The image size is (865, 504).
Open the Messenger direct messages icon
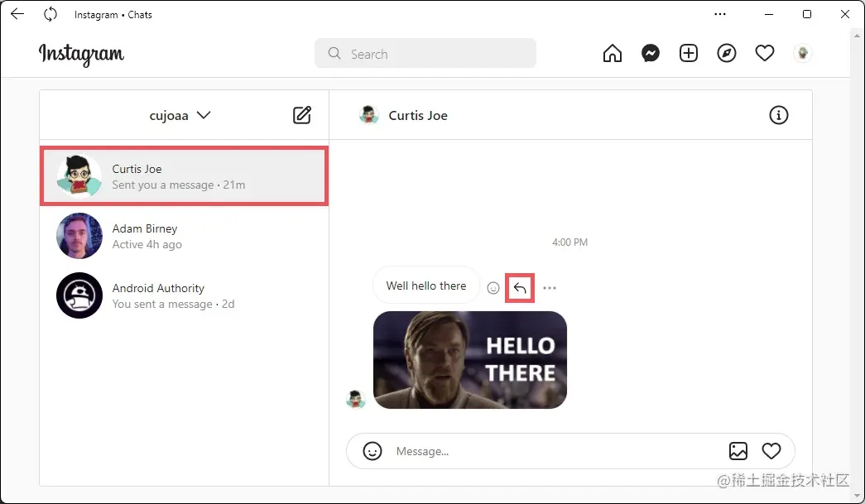pyautogui.click(x=651, y=54)
